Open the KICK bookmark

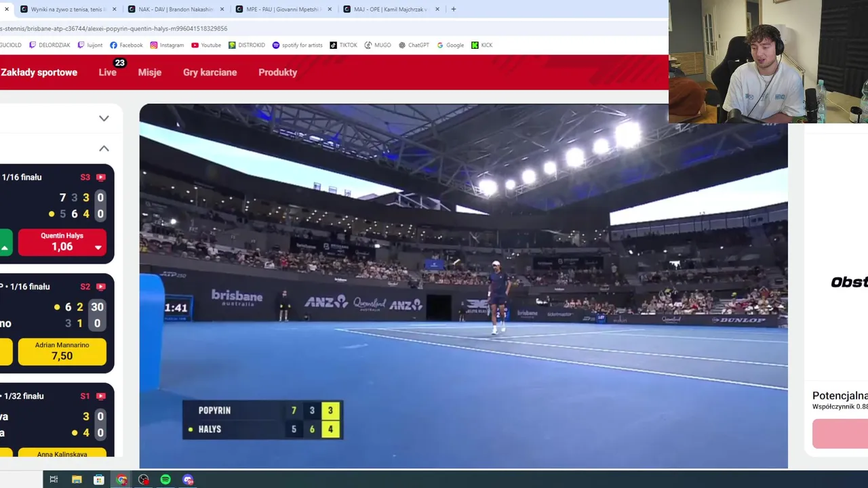481,45
